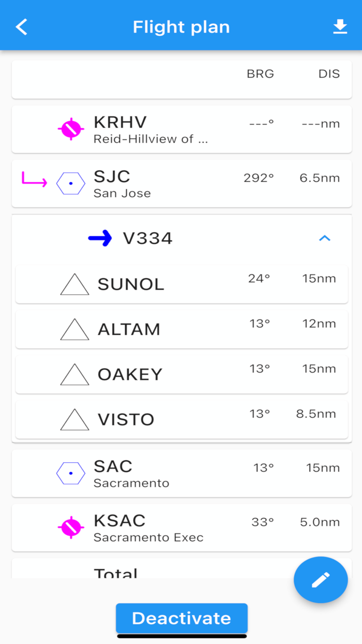The height and width of the screenshot is (644, 362).
Task: Select the KRHV airport icon
Action: (71, 129)
